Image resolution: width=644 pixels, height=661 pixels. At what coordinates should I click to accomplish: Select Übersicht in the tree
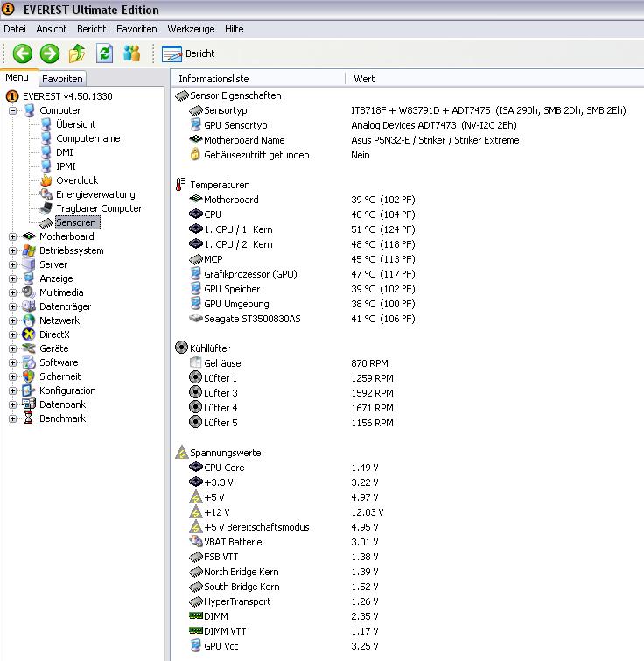(76, 124)
